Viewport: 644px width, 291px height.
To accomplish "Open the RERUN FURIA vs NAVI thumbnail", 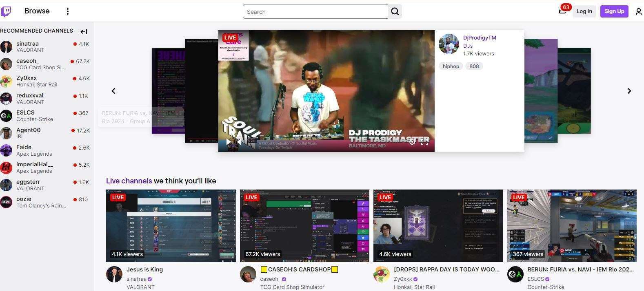I will pyautogui.click(x=572, y=226).
